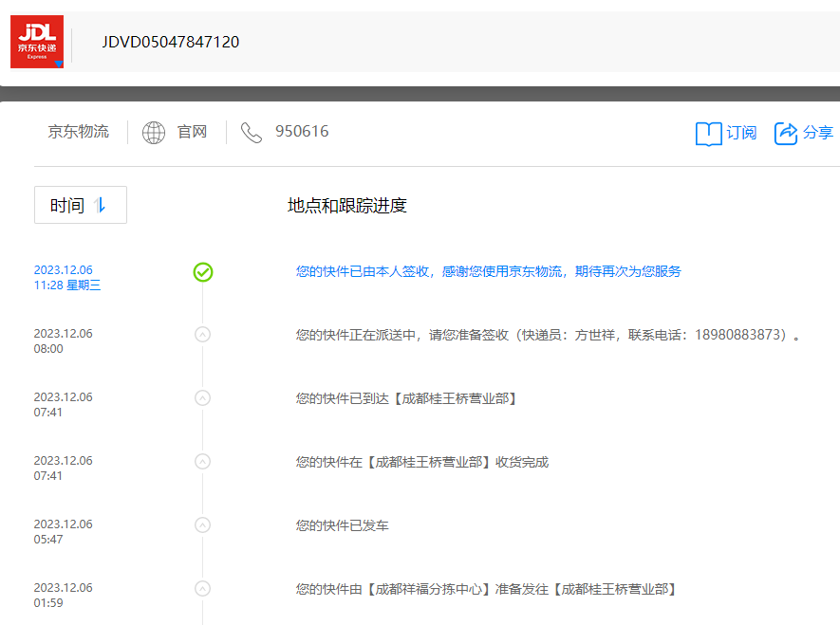840x625 pixels.
Task: Click the out-for-delivery message with courier 方世祥
Action: click(548, 335)
